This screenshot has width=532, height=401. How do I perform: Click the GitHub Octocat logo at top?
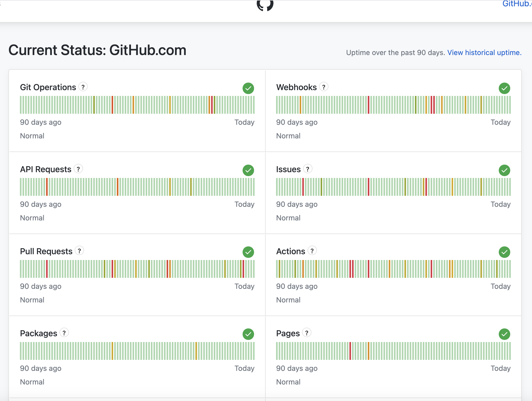tap(265, 5)
